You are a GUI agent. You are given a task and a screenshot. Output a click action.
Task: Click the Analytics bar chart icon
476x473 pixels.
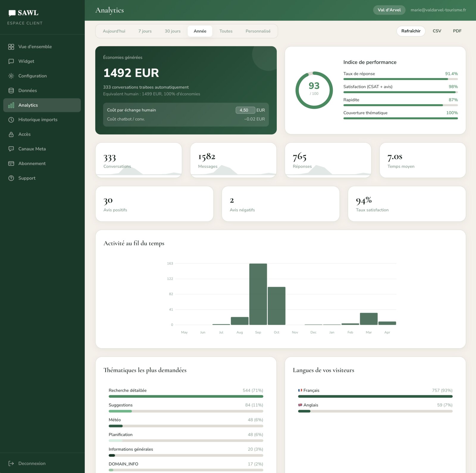click(11, 105)
